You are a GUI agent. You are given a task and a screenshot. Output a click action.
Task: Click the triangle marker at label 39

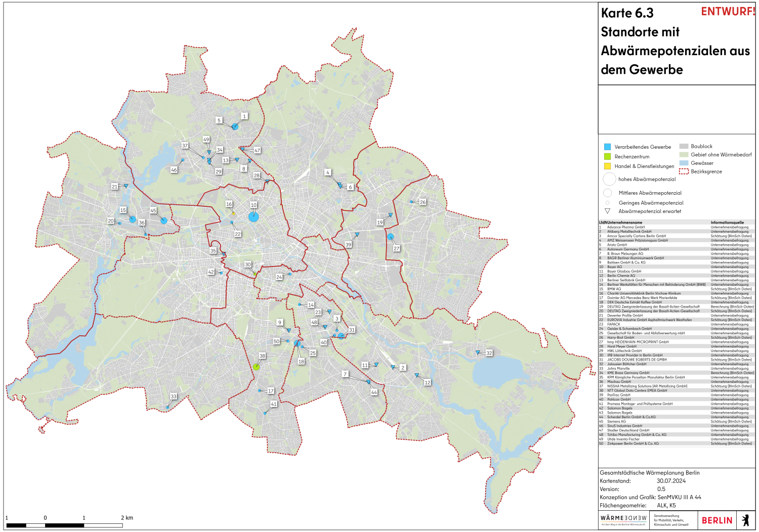point(357,234)
